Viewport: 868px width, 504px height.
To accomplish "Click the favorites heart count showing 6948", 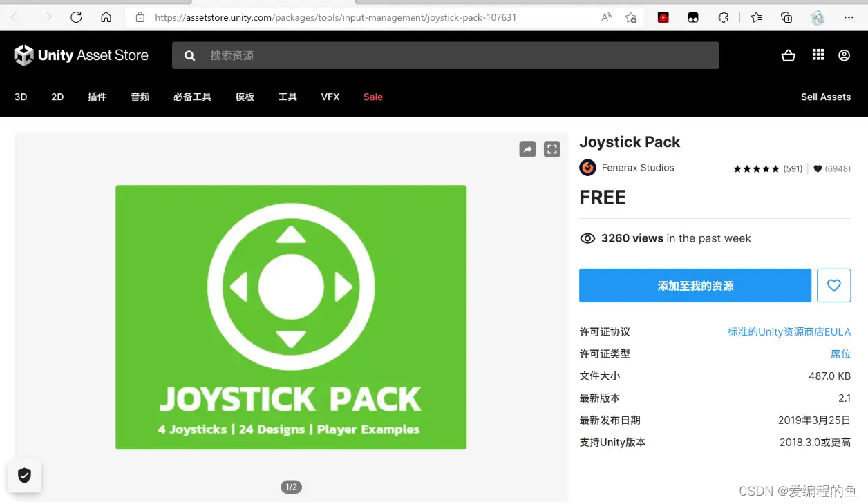I will point(831,168).
